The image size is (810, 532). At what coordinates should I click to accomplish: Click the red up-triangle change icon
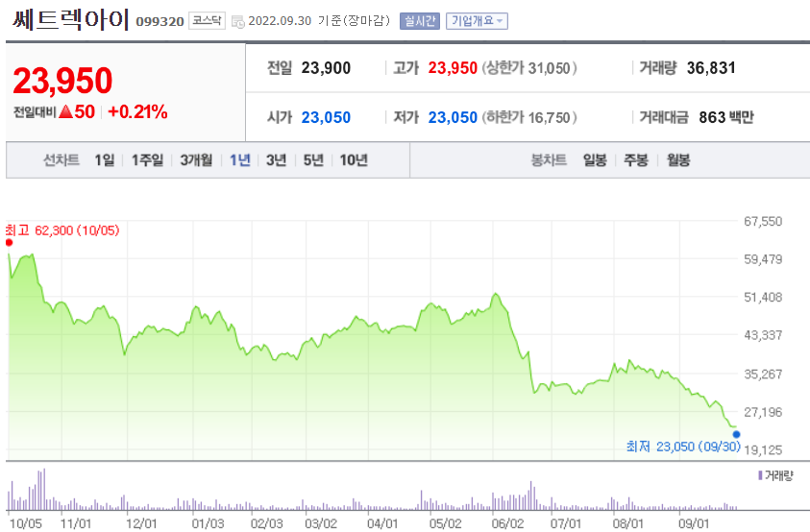click(x=65, y=111)
